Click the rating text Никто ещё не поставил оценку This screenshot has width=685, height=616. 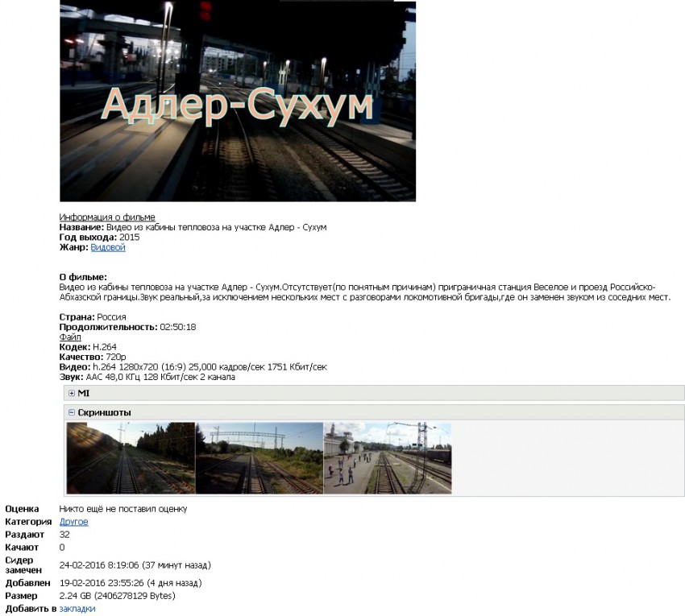click(122, 509)
